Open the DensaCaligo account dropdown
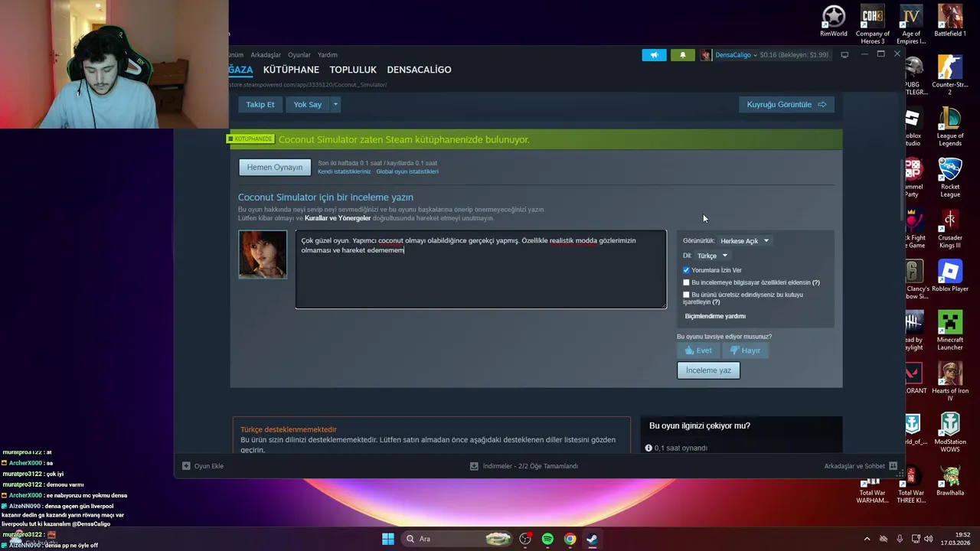Screen dimensions: 980x551 click(736, 55)
